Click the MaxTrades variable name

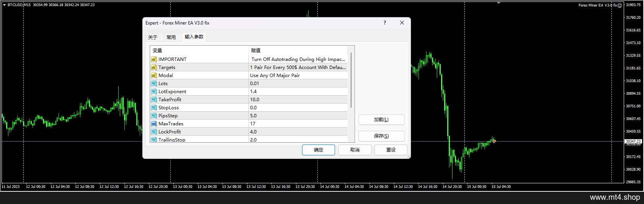171,124
